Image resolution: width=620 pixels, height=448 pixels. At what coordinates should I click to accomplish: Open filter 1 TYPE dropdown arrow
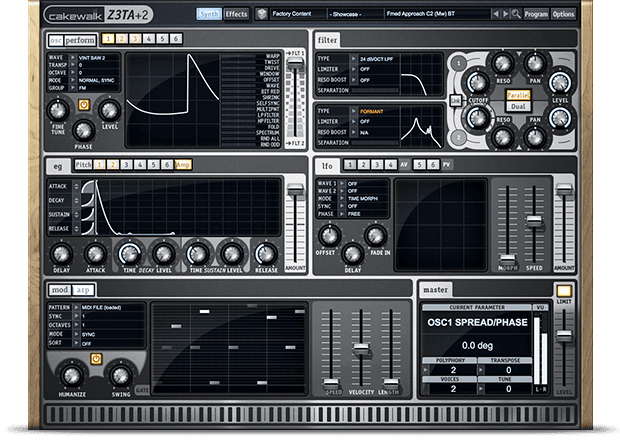coord(353,59)
